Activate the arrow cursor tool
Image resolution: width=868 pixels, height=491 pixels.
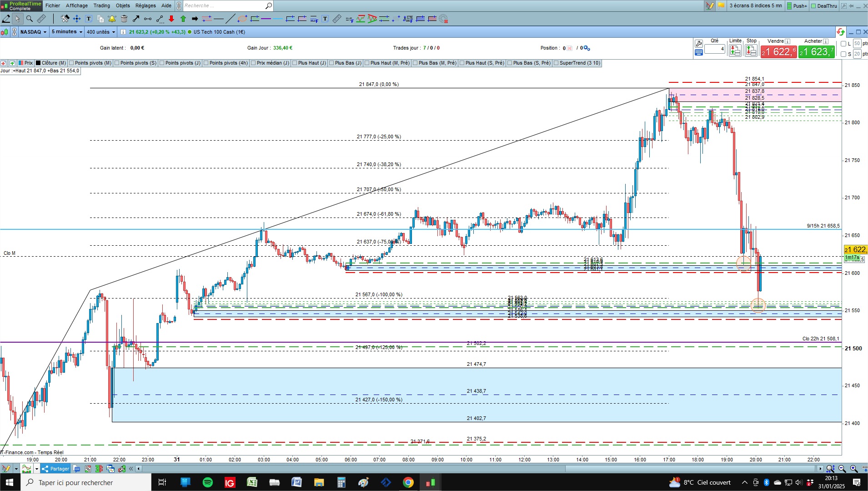pos(18,19)
